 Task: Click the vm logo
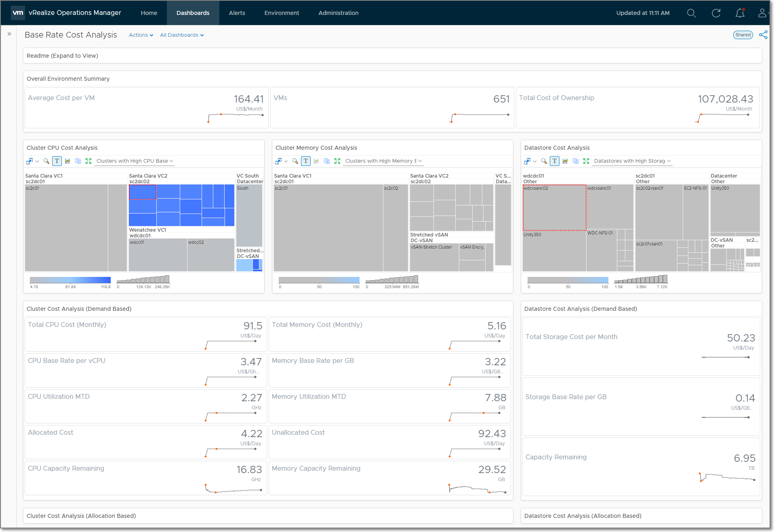pos(18,13)
